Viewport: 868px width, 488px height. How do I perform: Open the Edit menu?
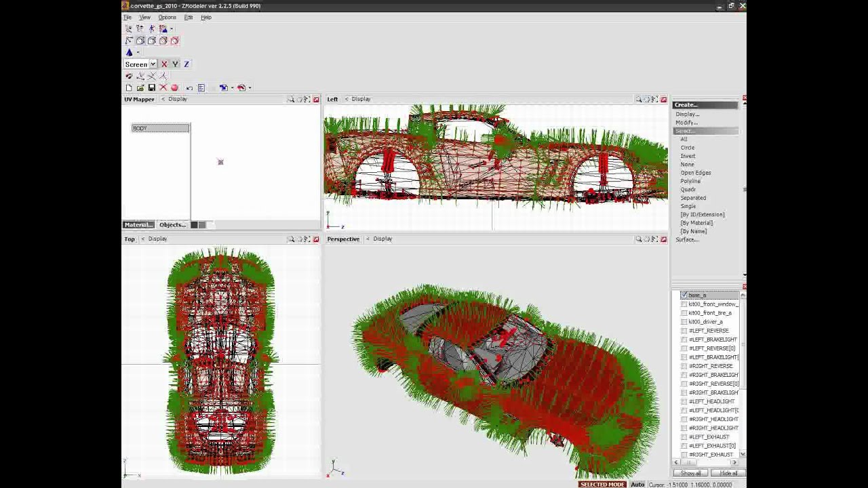(189, 18)
